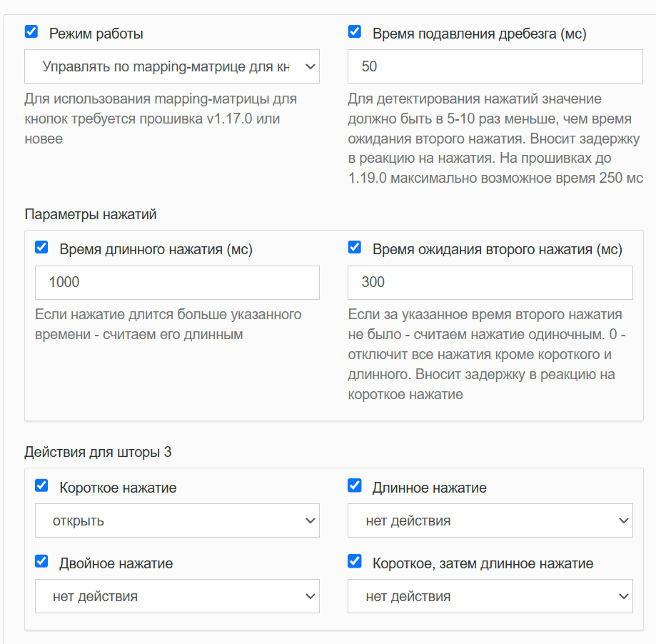Viewport: 656px width, 644px height.
Task: Click the Время длинного нажатия (мс) label
Action: 156,249
